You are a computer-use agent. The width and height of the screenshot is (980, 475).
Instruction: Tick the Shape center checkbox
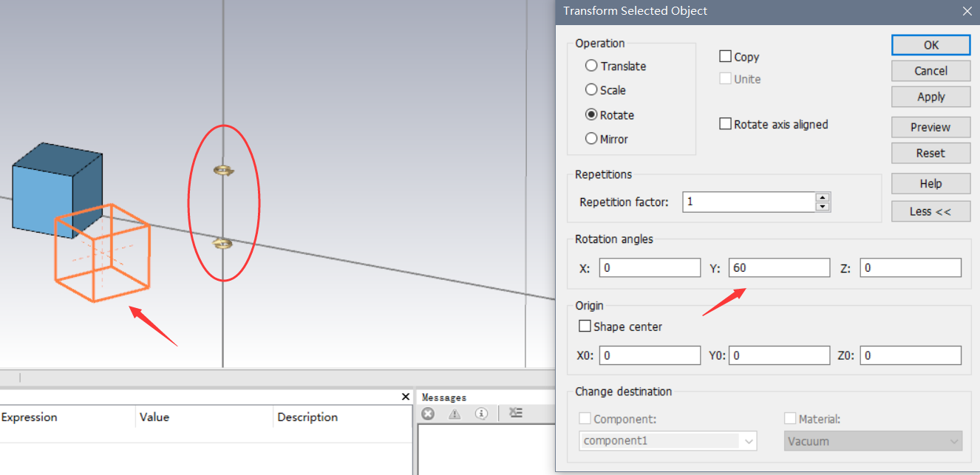(x=585, y=326)
